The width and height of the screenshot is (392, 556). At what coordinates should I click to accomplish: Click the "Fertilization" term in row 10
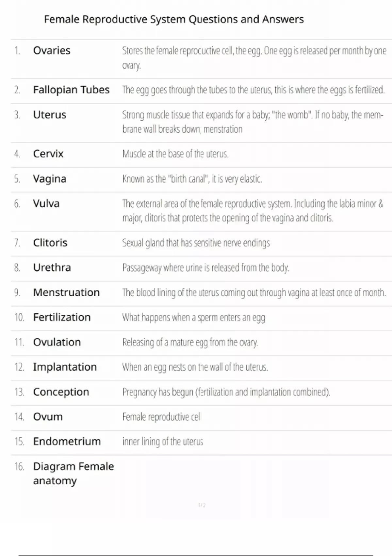[62, 317]
